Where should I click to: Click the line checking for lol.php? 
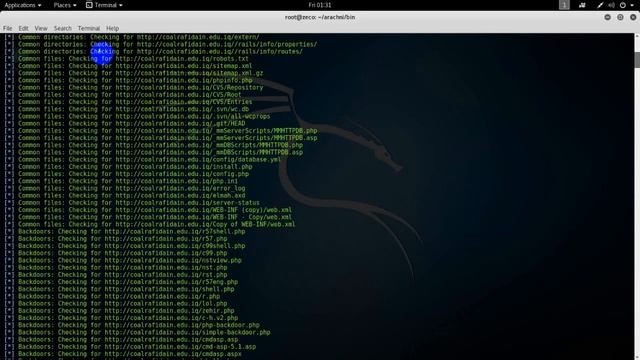116,303
